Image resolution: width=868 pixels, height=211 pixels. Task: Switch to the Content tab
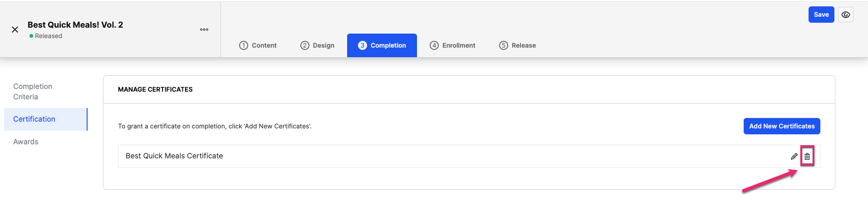pos(258,45)
